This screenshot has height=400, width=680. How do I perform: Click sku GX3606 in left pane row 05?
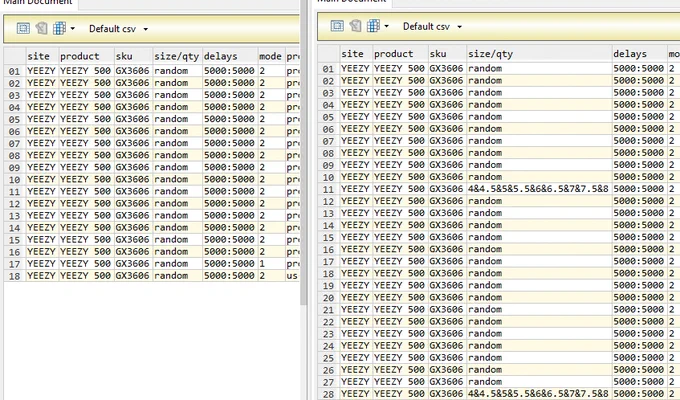click(x=133, y=119)
